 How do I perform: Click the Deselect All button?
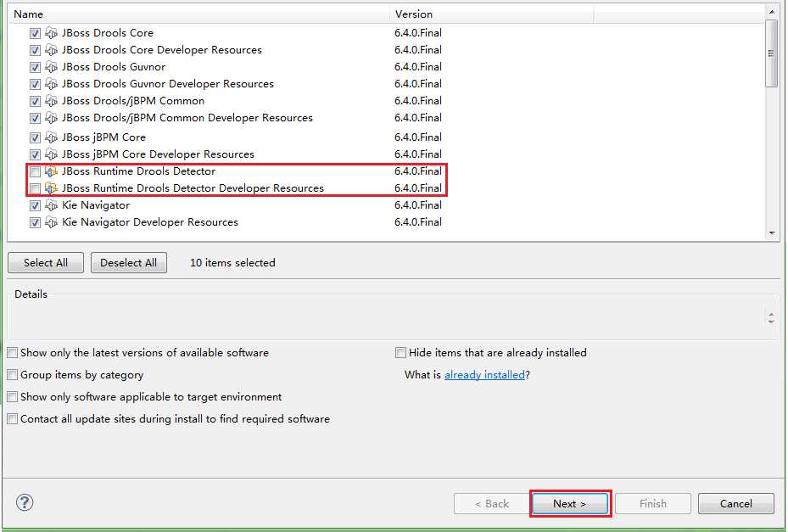(129, 263)
